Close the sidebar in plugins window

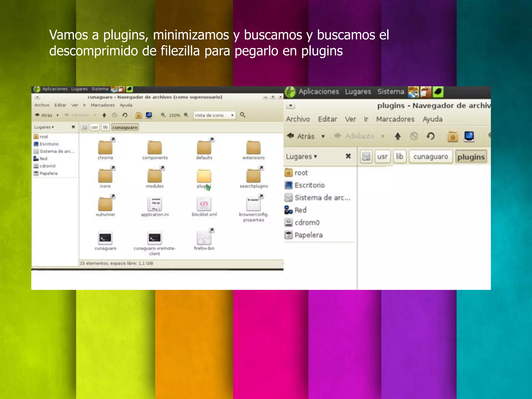pyautogui.click(x=348, y=156)
